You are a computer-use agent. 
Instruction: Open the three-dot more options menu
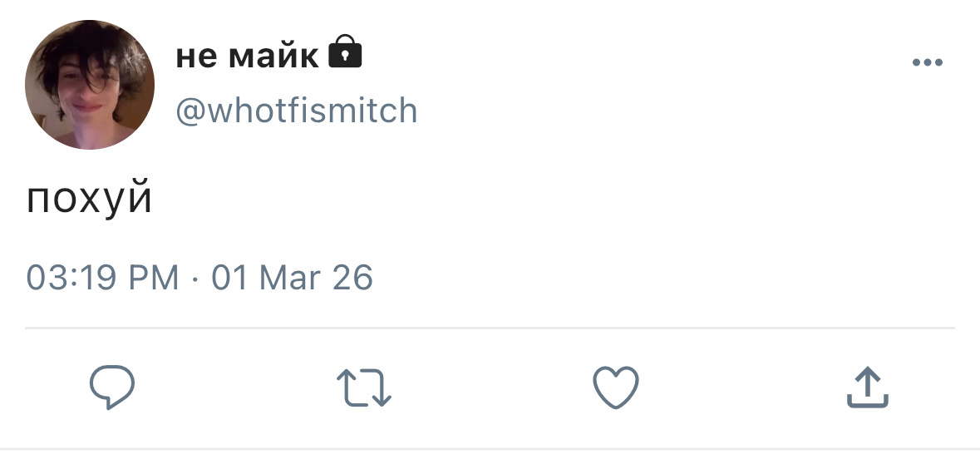point(927,63)
